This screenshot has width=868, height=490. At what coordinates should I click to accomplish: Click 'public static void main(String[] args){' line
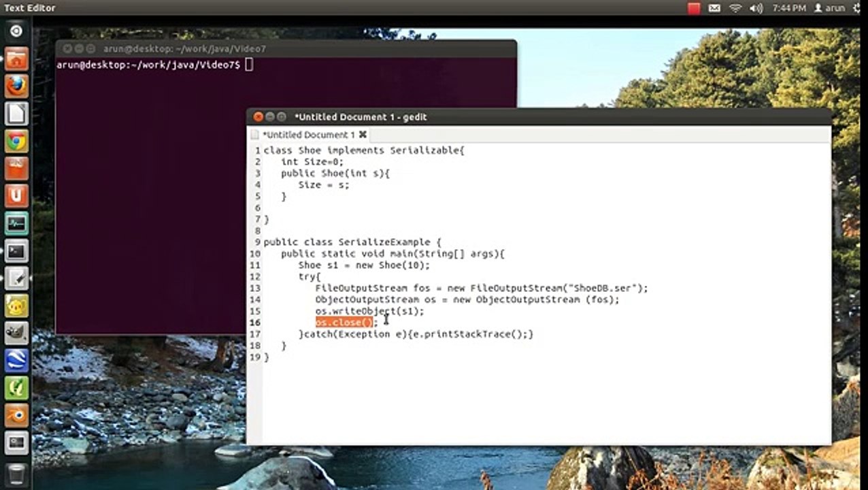(393, 254)
